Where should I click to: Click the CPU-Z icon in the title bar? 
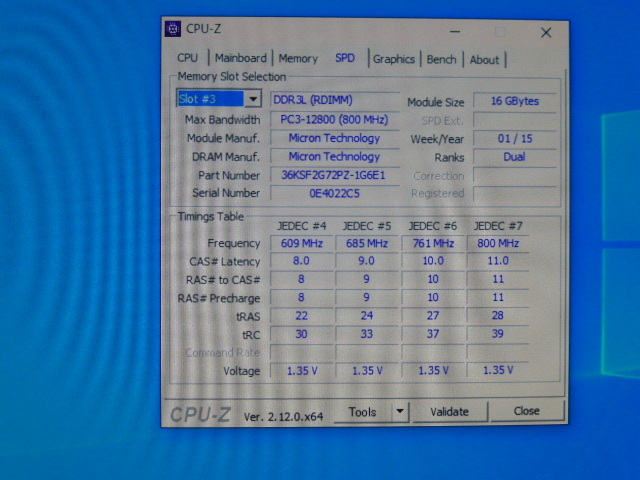173,29
